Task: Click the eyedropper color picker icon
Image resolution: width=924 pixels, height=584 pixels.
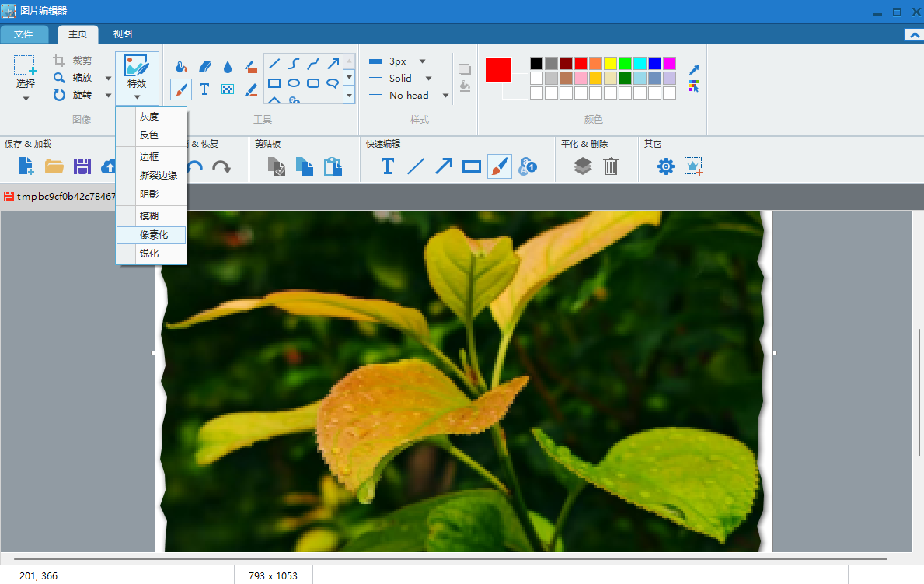Action: click(694, 70)
